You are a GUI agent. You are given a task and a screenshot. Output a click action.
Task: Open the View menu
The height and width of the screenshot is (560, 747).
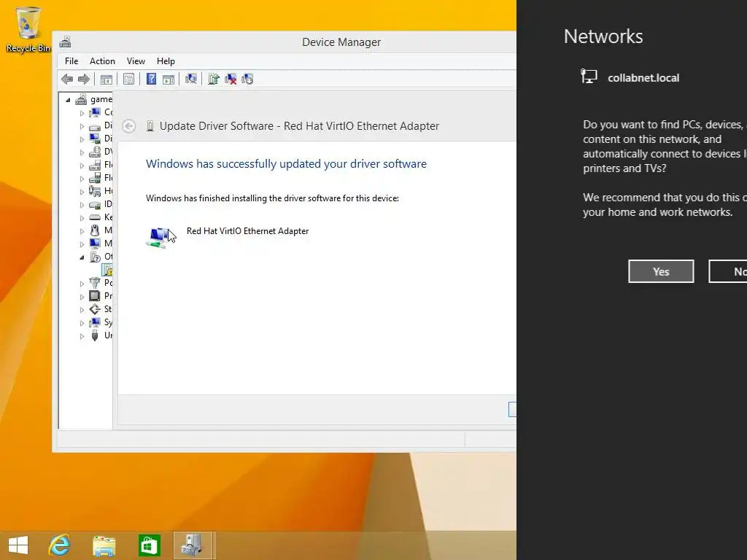pos(136,61)
